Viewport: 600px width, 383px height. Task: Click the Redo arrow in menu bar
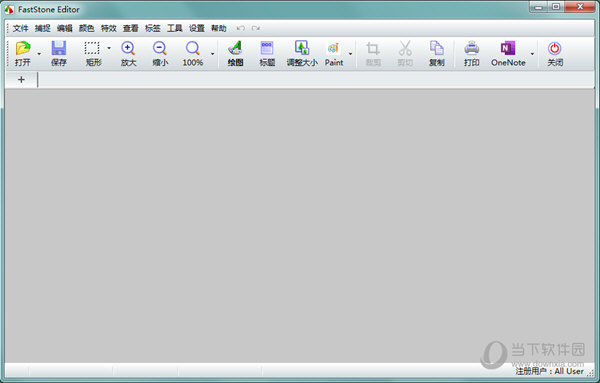pyautogui.click(x=256, y=28)
